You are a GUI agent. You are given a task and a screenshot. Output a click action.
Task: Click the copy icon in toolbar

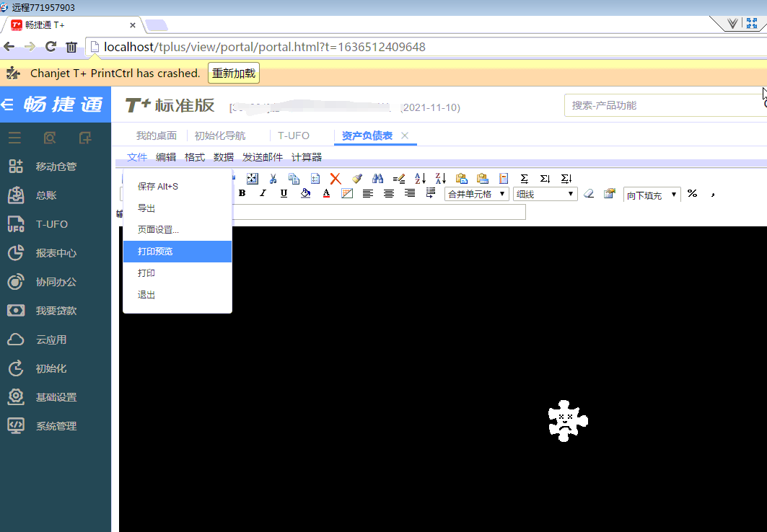tap(294, 179)
